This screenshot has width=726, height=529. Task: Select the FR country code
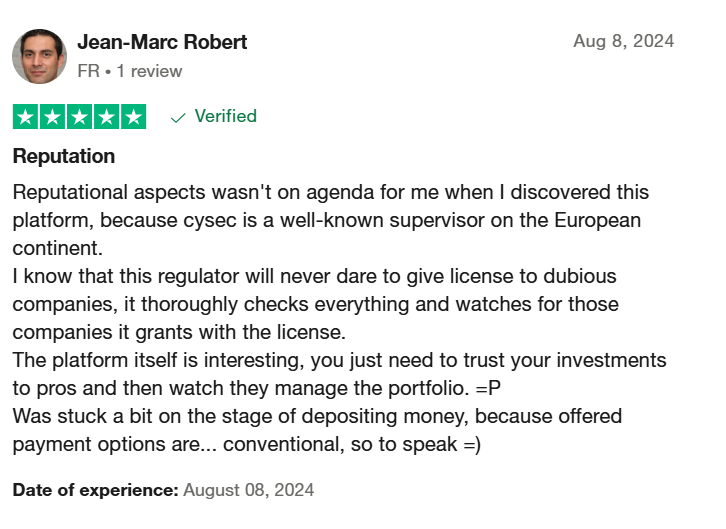[x=88, y=71]
